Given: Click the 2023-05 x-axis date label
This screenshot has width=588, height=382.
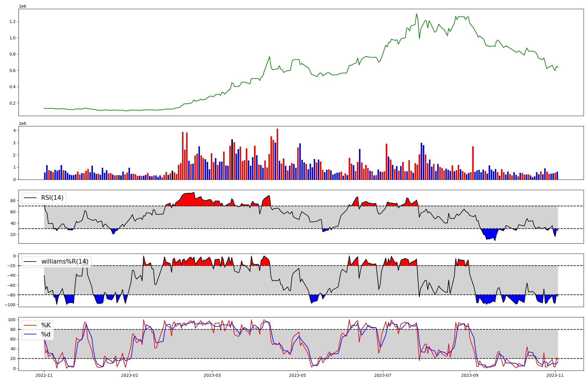Looking at the screenshot, I should 298,375.
